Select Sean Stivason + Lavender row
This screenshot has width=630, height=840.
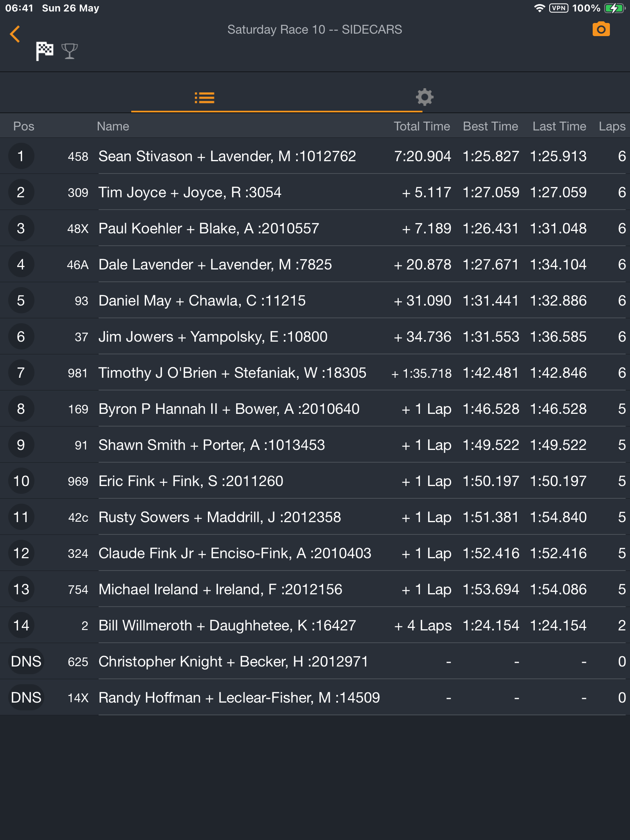[x=227, y=156]
